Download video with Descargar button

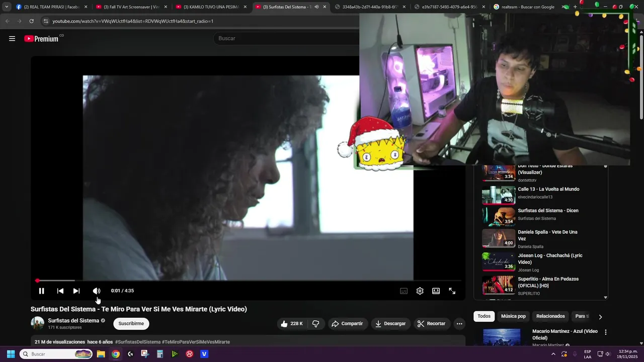[390, 324]
